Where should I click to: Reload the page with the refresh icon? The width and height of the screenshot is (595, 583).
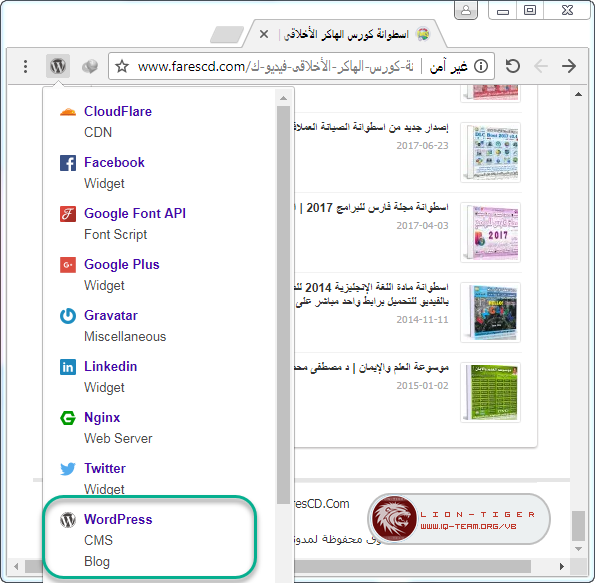click(x=513, y=66)
